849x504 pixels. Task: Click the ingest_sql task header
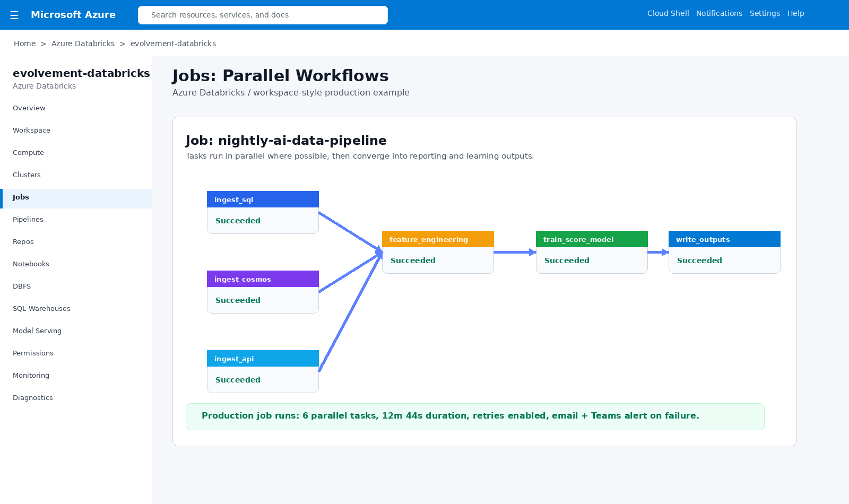pyautogui.click(x=263, y=199)
